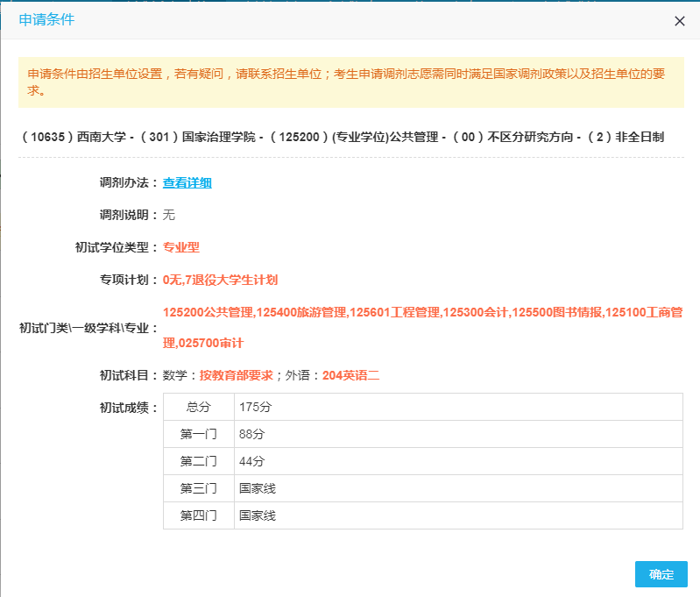Click 国家线 in the 第四门 row
The image size is (700, 597).
257,515
